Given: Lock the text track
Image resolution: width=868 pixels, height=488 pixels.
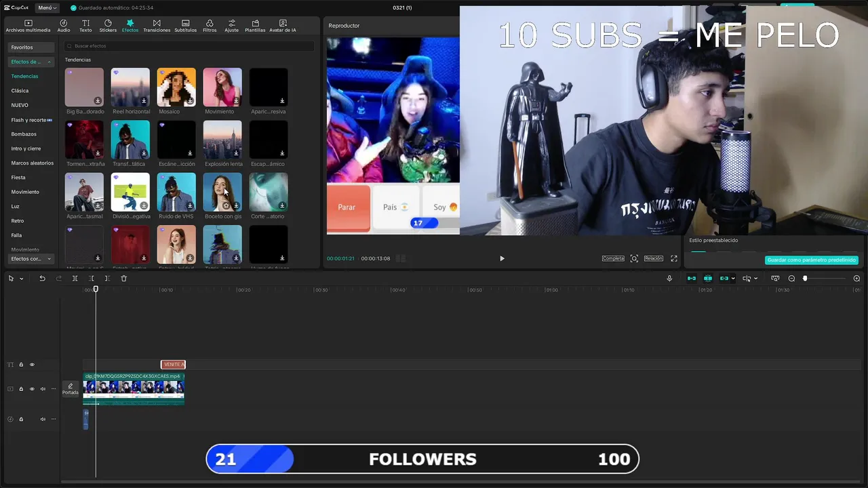Looking at the screenshot, I should click(21, 365).
